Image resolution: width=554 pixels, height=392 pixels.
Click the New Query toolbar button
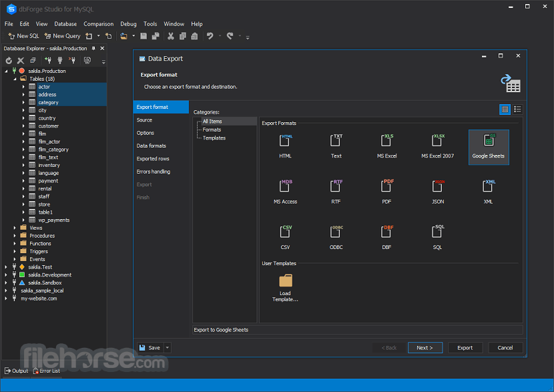click(63, 36)
